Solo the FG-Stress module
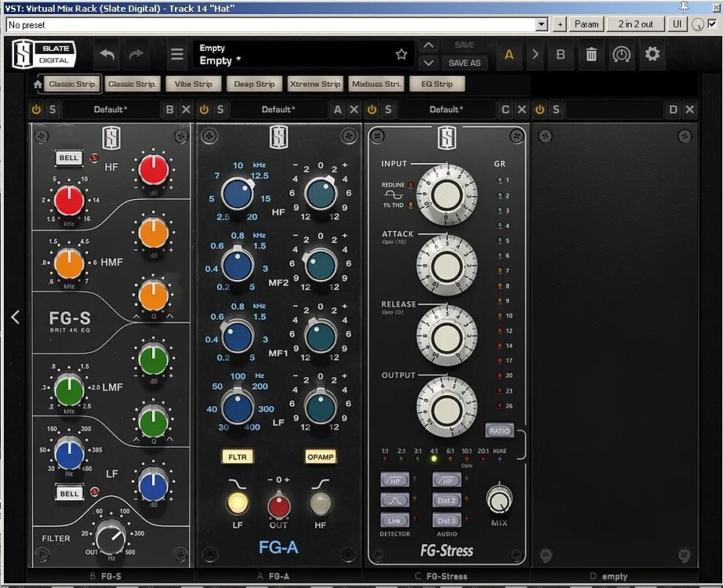This screenshot has height=588, width=723. (388, 109)
